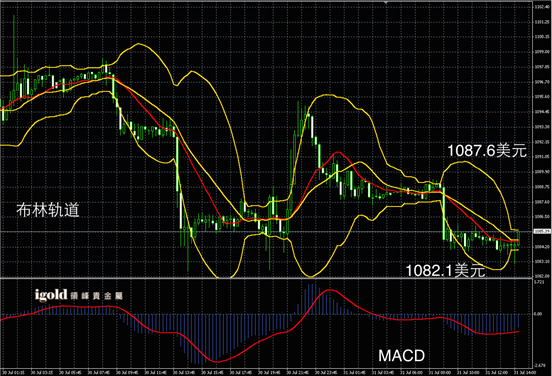Viewport: 552px width, 376px height.
Task: Click the -2.670 MACD scale bottom label
Action: tap(540, 365)
